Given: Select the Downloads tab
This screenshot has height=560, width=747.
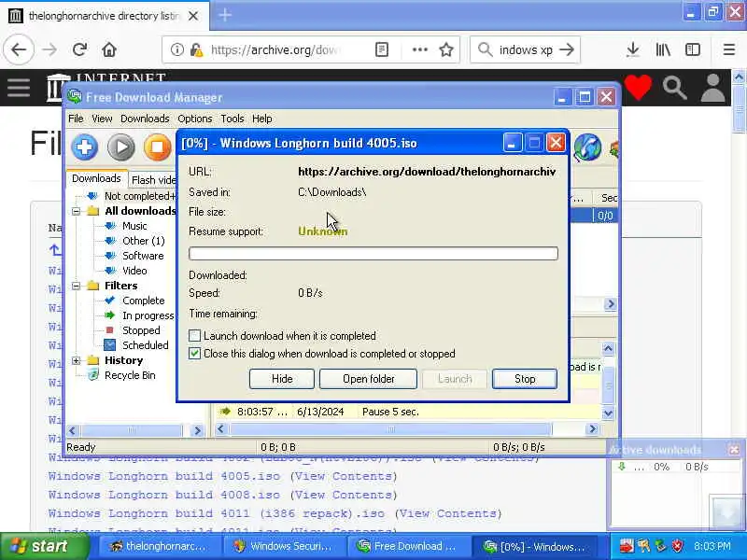Looking at the screenshot, I should [x=96, y=178].
